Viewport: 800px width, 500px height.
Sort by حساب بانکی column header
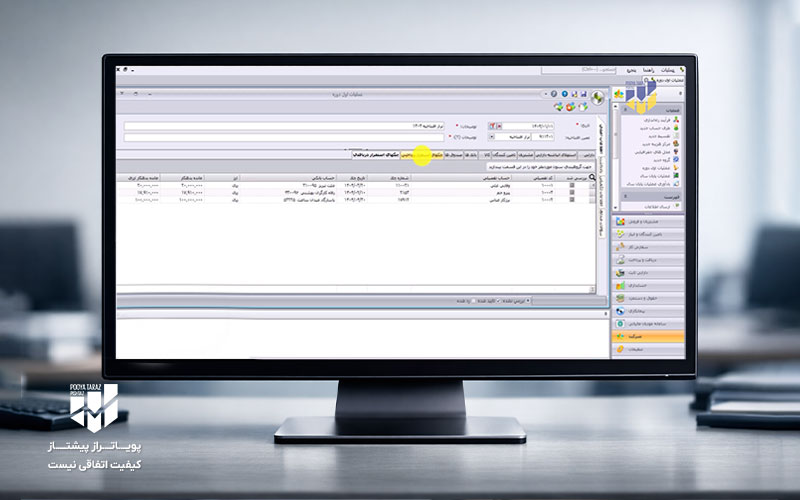tap(288, 178)
